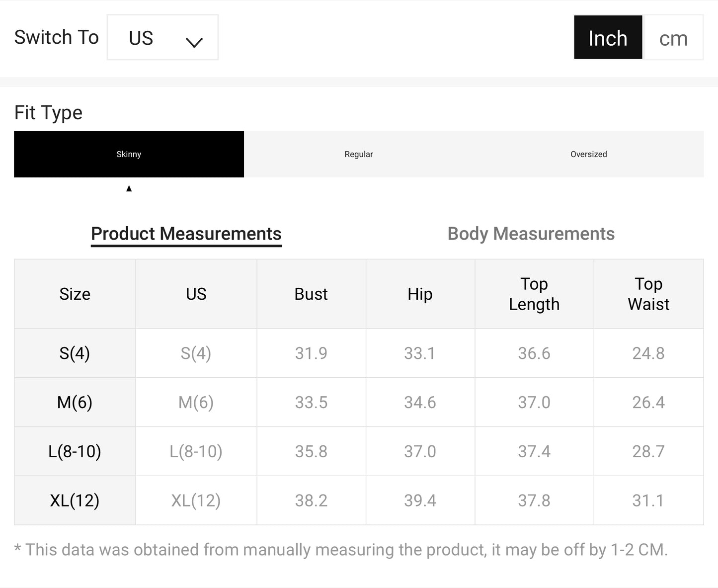Select the L(8-10) size row label
718x588 pixels.
pos(75,451)
